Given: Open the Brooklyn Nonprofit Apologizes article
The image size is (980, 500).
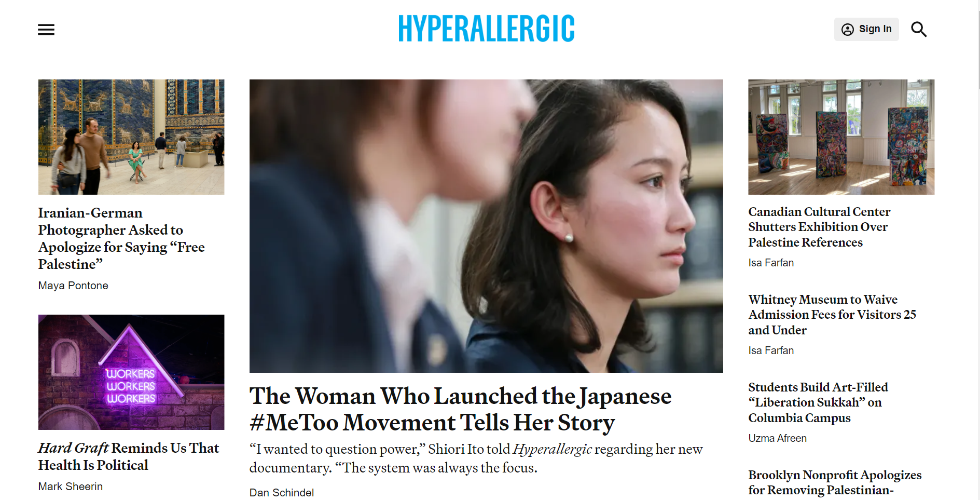Looking at the screenshot, I should click(835, 482).
